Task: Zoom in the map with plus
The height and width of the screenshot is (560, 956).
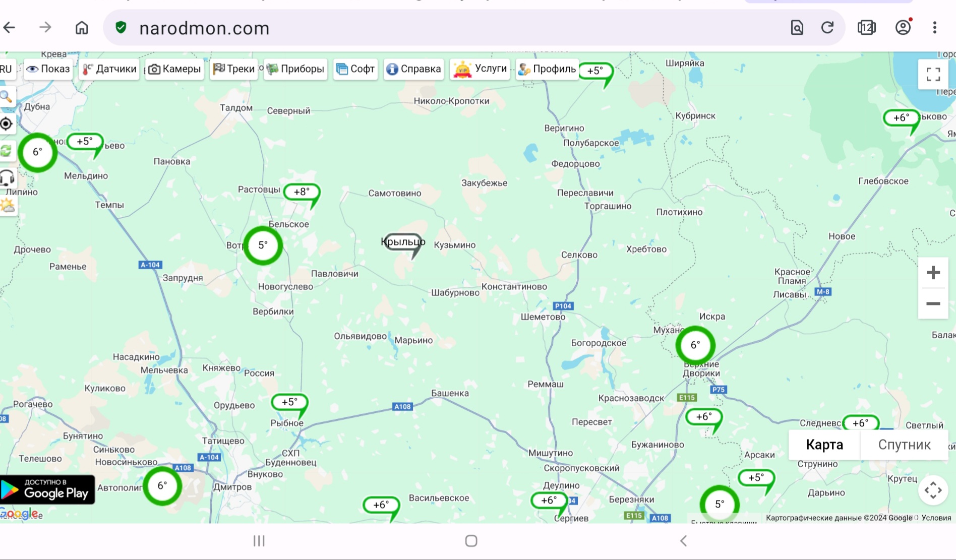Action: (933, 273)
